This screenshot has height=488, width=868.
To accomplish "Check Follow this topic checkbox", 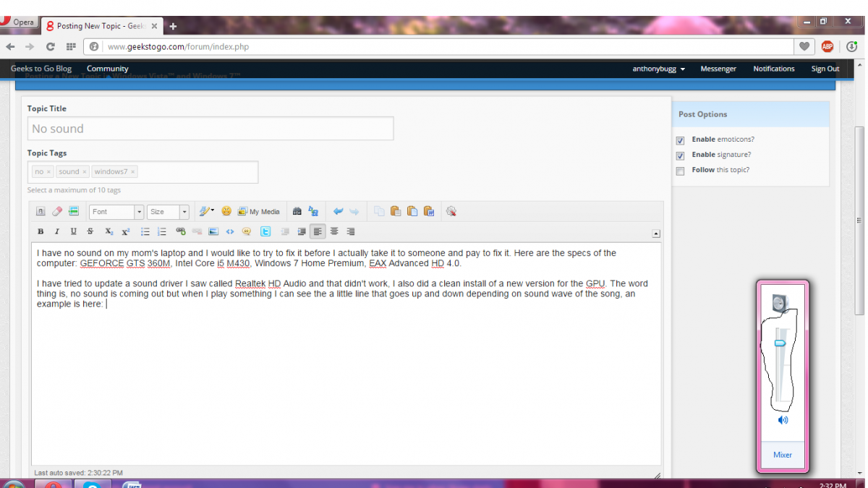I will click(x=680, y=171).
